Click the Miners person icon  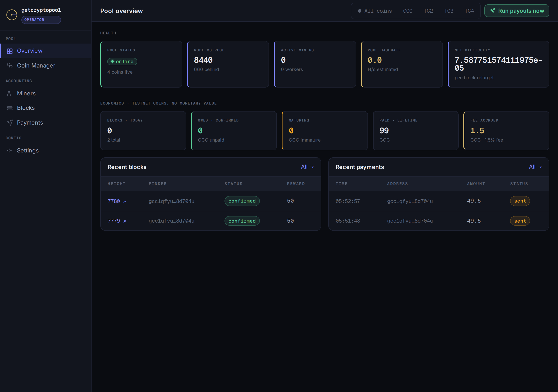click(x=9, y=93)
